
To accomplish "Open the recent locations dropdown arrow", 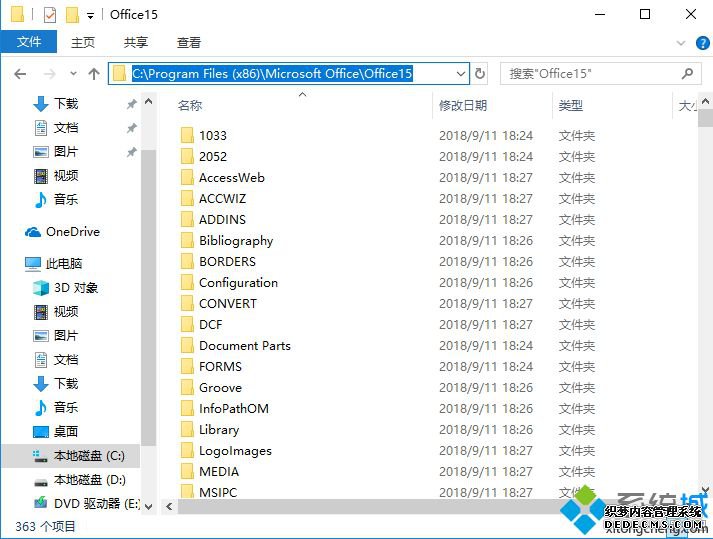I will [x=73, y=74].
